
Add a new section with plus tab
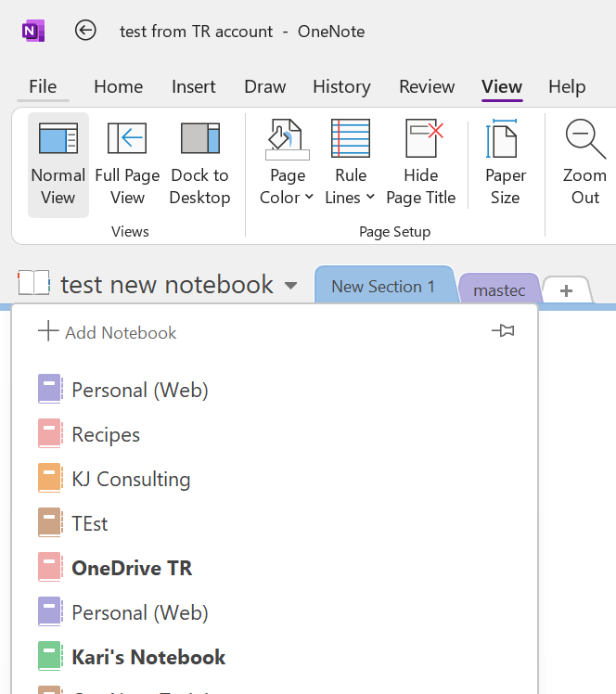566,290
